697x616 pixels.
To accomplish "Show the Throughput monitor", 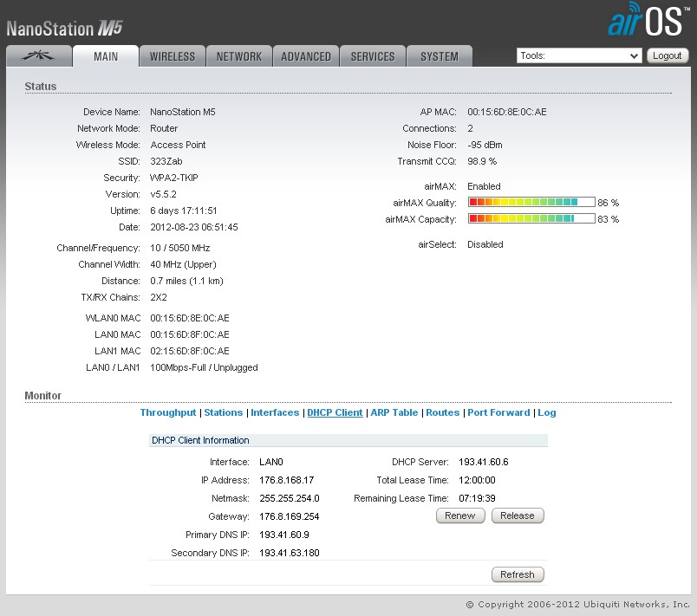I will [168, 412].
